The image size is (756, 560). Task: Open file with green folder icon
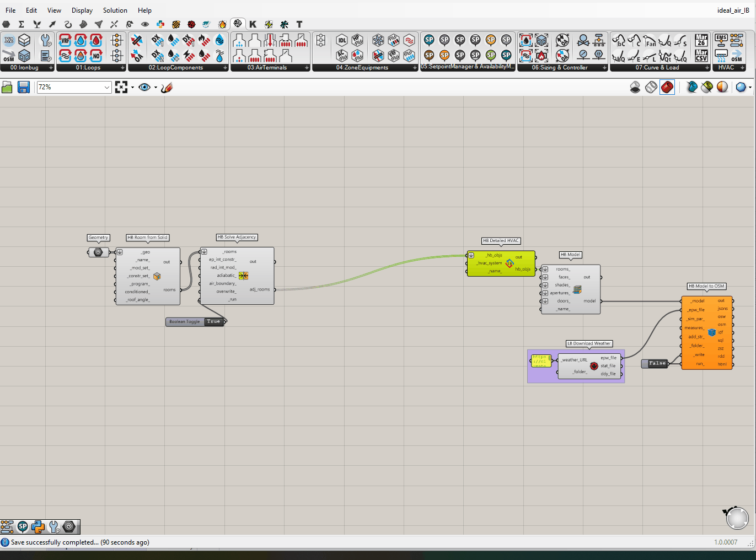pos(7,87)
